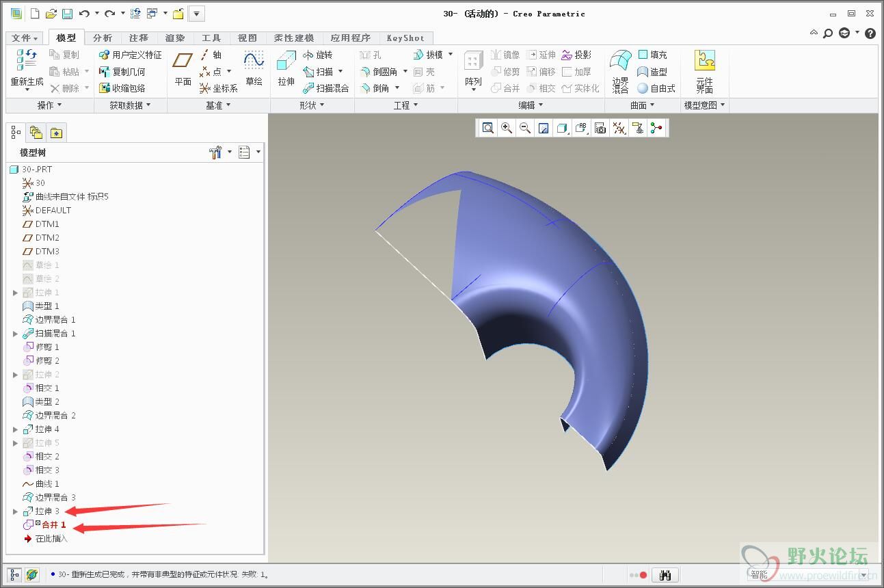Open the 操作 group dropdown
Image resolution: width=884 pixels, height=588 pixels.
50,105
